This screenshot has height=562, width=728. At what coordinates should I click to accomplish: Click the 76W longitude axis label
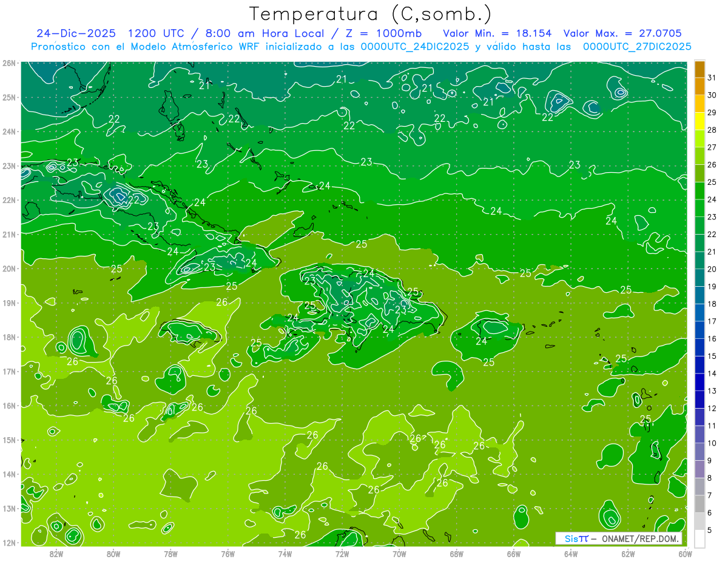(228, 554)
